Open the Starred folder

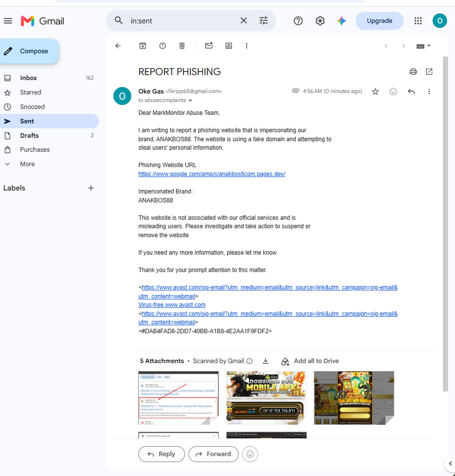coord(49,93)
